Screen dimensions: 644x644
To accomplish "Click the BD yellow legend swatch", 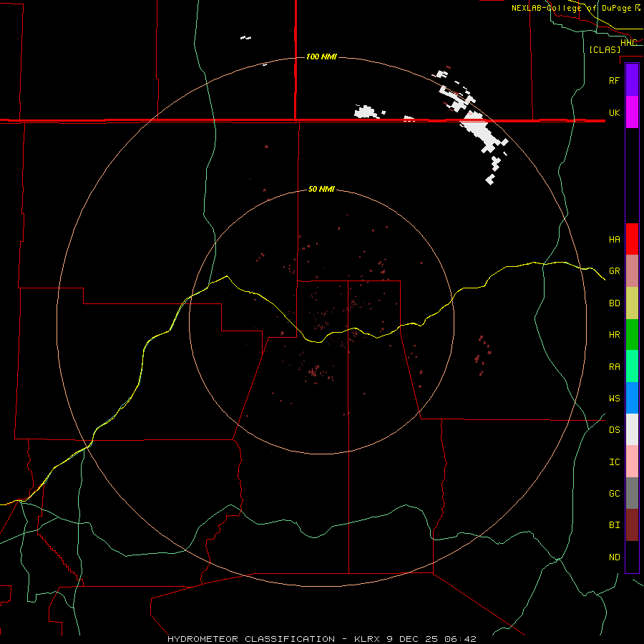I will [x=632, y=303].
